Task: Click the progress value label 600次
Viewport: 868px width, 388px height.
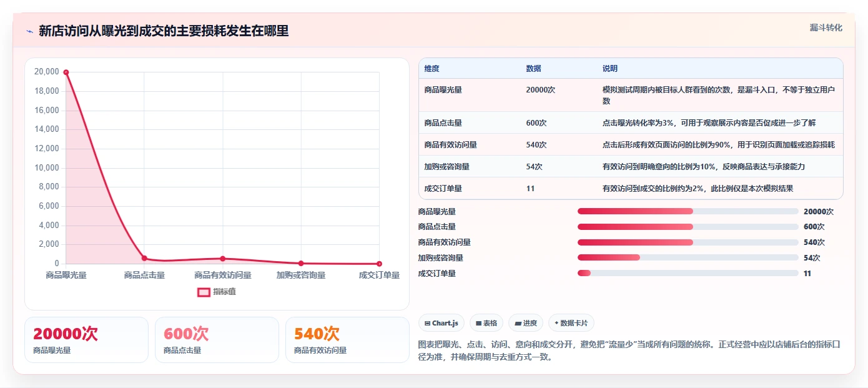Action: [814, 227]
